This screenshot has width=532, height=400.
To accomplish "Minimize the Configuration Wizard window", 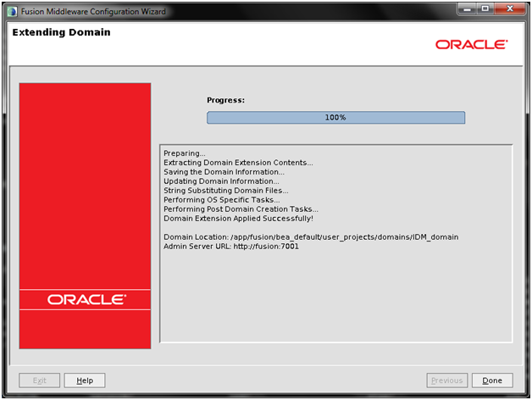I will click(x=468, y=8).
